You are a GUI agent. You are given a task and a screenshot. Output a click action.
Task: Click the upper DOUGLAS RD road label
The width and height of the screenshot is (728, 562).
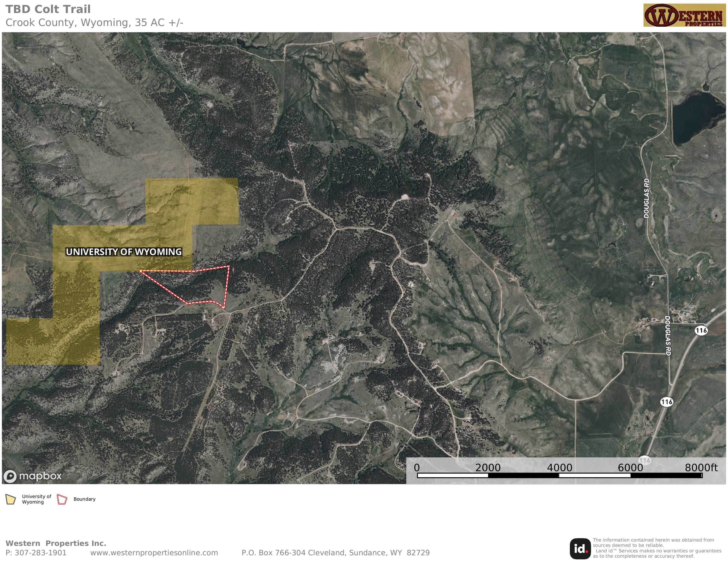(647, 199)
